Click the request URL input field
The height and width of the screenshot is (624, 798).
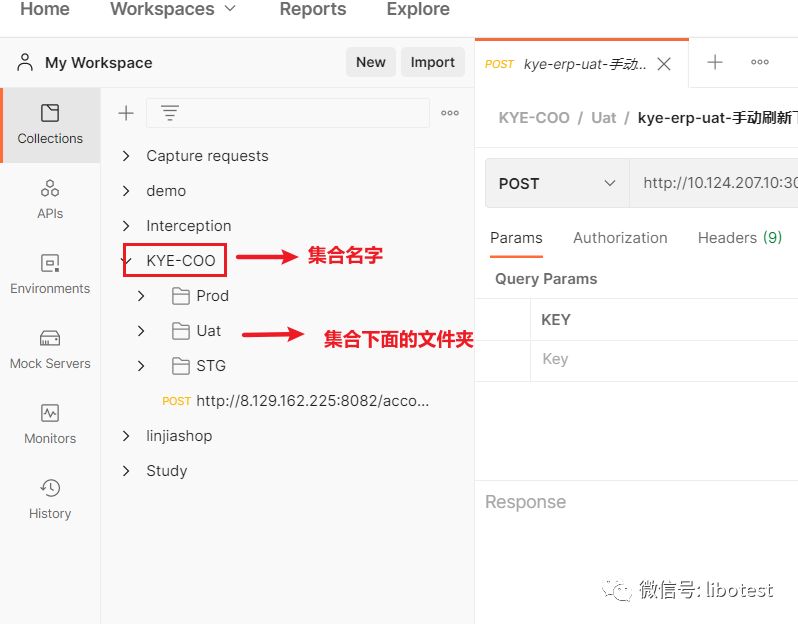pos(714,183)
